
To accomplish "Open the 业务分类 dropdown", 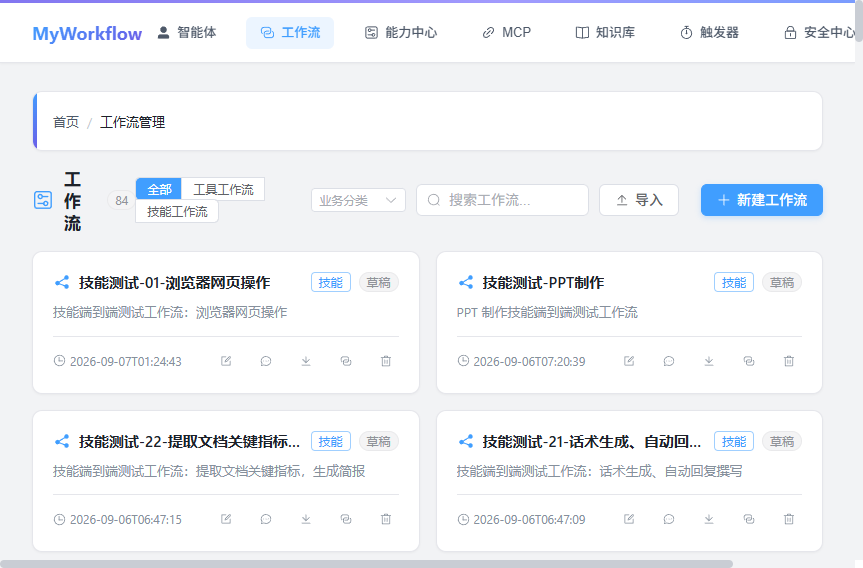I will pos(358,200).
